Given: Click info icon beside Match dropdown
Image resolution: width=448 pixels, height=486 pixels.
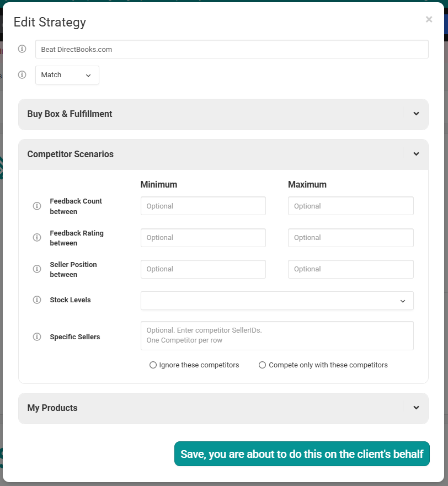Looking at the screenshot, I should click(22, 74).
